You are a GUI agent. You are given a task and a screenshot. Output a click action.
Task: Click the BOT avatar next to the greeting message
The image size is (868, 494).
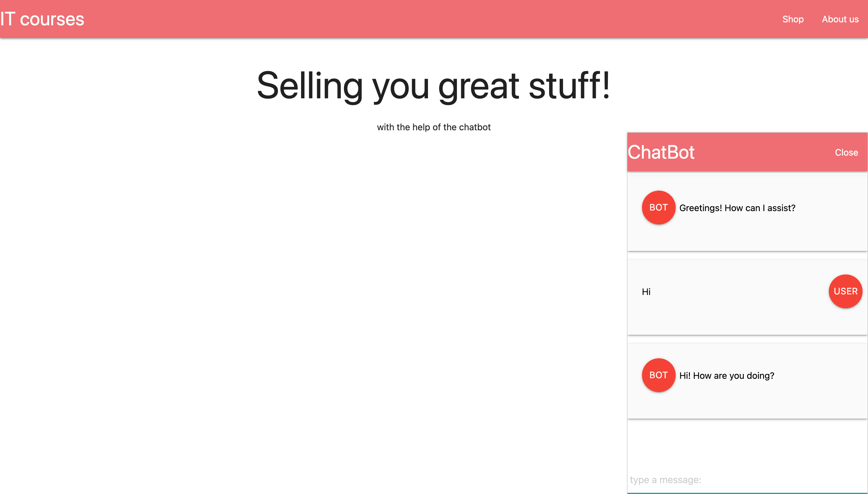tap(658, 207)
